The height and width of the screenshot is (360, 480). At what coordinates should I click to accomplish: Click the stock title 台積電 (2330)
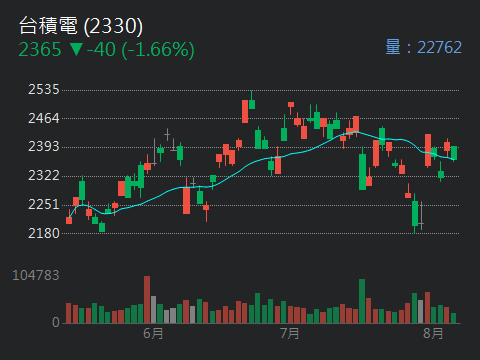coord(81,26)
